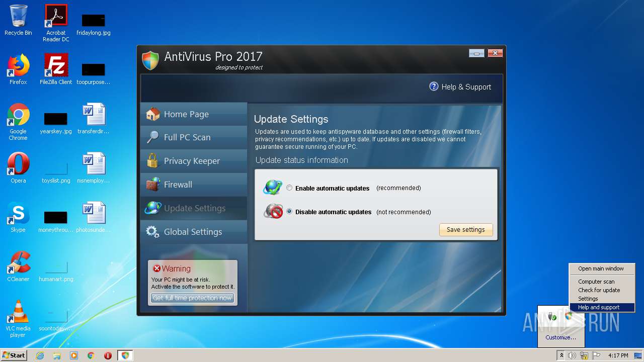Select Enable automatic updates radio button

(289, 188)
